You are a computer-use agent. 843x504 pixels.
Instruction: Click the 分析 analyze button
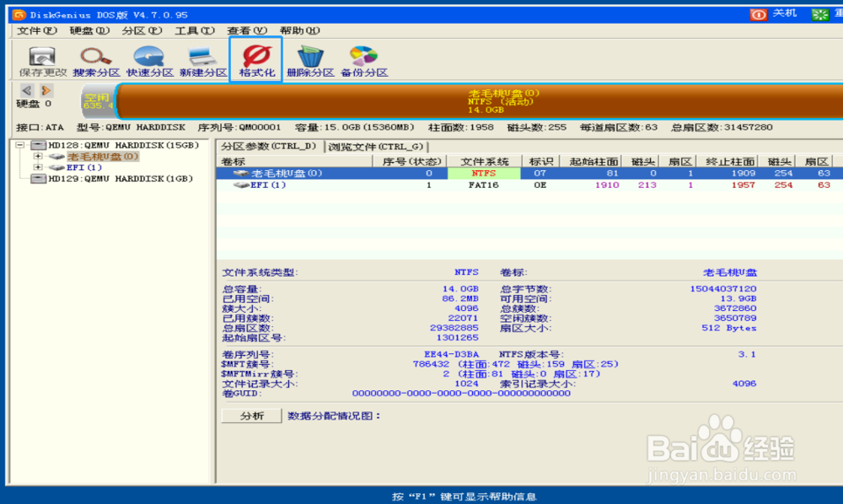click(251, 416)
